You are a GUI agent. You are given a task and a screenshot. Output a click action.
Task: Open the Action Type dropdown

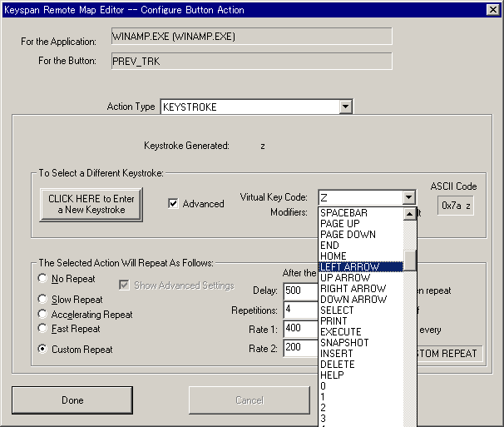coord(345,107)
